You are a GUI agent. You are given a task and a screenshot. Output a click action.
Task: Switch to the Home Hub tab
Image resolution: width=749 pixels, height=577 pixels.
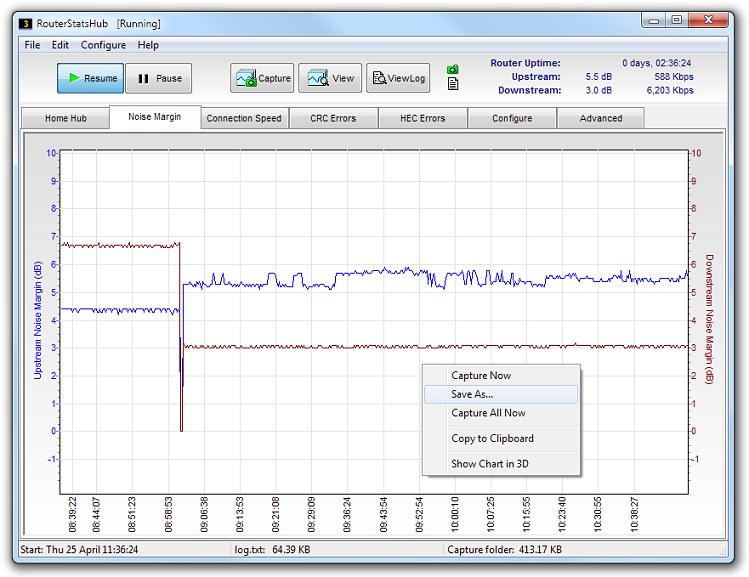click(66, 118)
